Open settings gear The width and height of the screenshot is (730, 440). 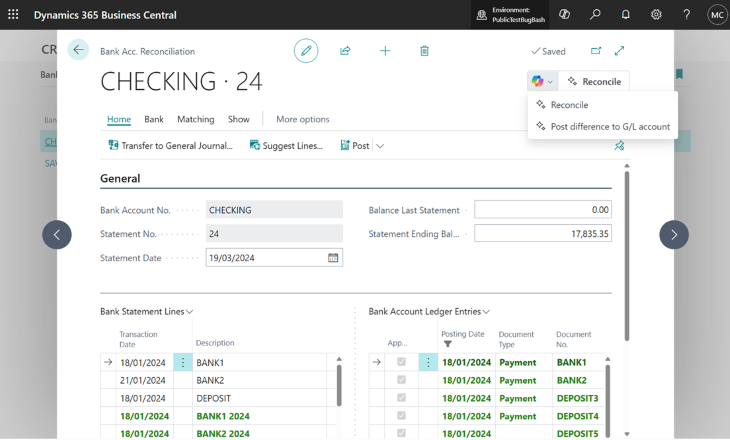(656, 14)
